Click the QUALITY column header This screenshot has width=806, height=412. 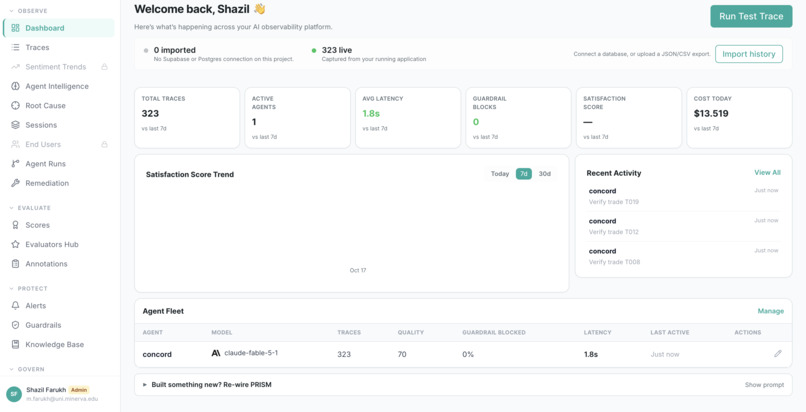[411, 332]
